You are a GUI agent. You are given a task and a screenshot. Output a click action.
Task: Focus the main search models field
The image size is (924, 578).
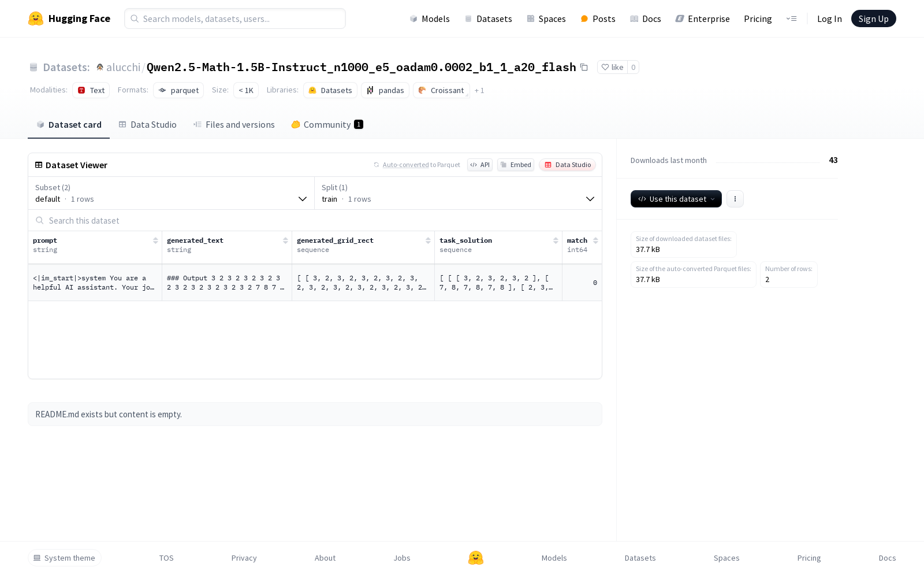click(235, 18)
